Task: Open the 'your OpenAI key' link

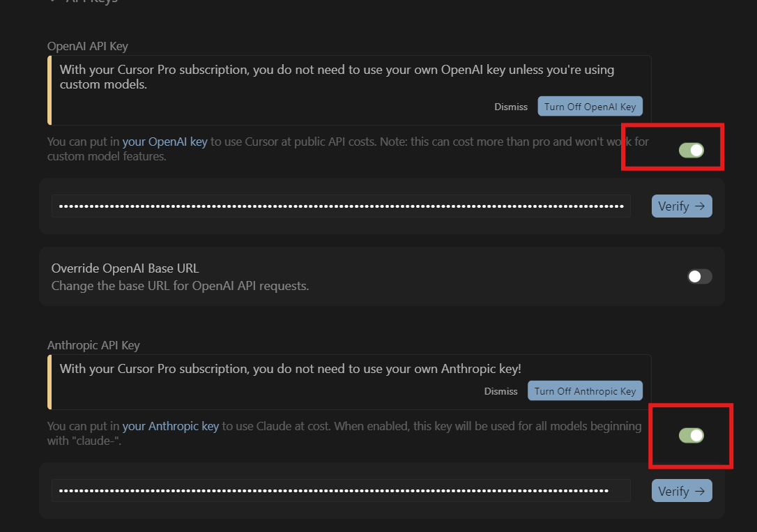Action: tap(165, 142)
